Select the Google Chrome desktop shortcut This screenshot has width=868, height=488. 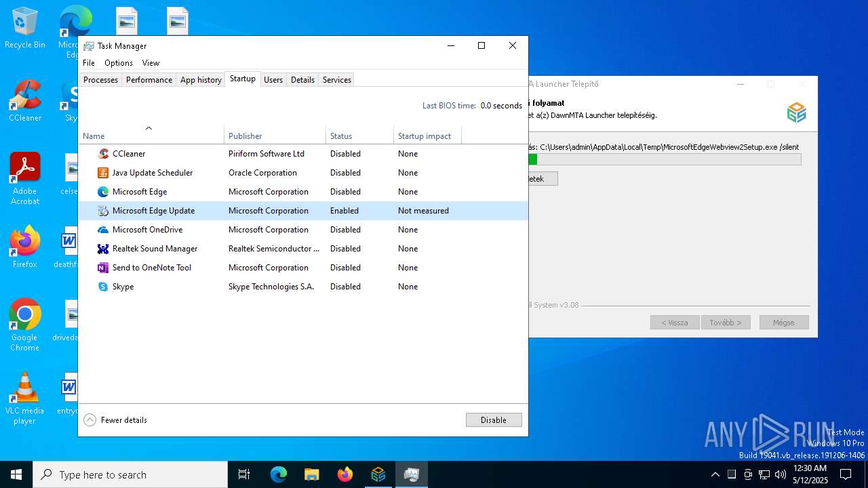coord(25,325)
